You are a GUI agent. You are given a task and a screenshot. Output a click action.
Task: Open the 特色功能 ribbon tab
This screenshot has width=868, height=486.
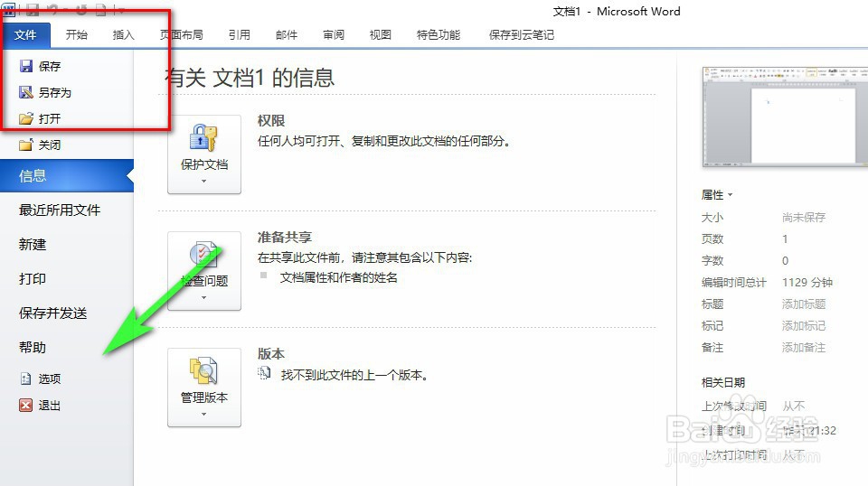tap(439, 35)
